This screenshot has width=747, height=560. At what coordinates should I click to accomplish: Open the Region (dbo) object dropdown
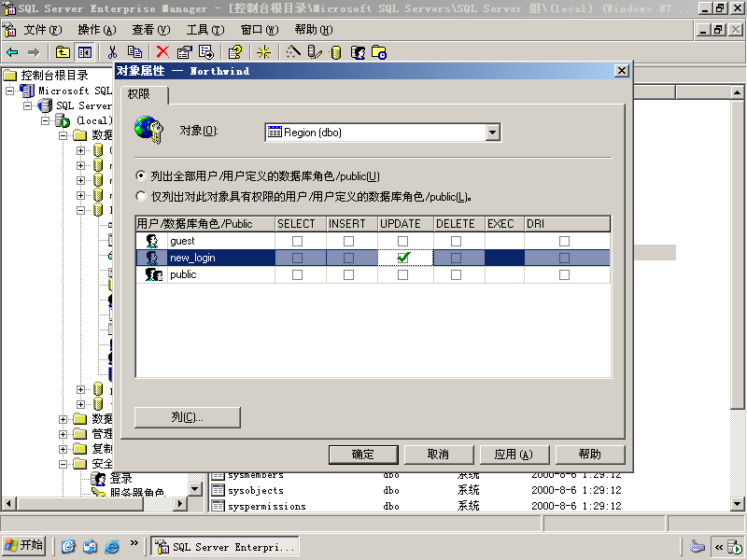(x=493, y=133)
